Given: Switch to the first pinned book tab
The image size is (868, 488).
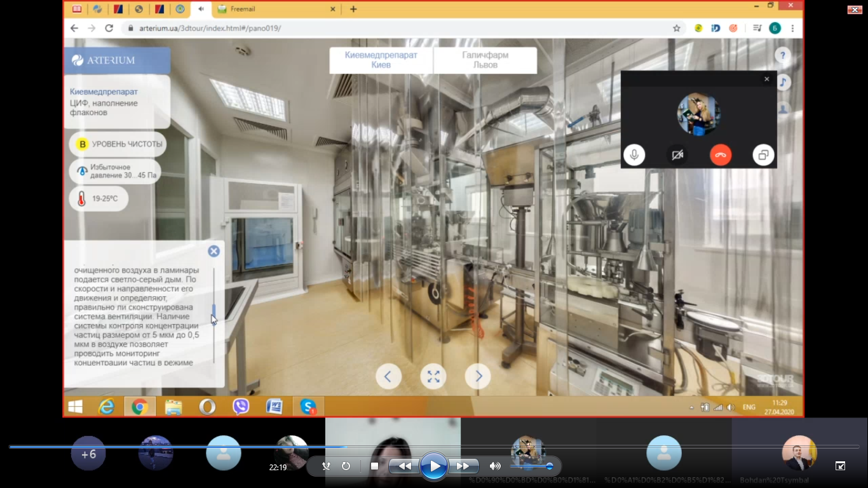Looking at the screenshot, I should point(77,9).
